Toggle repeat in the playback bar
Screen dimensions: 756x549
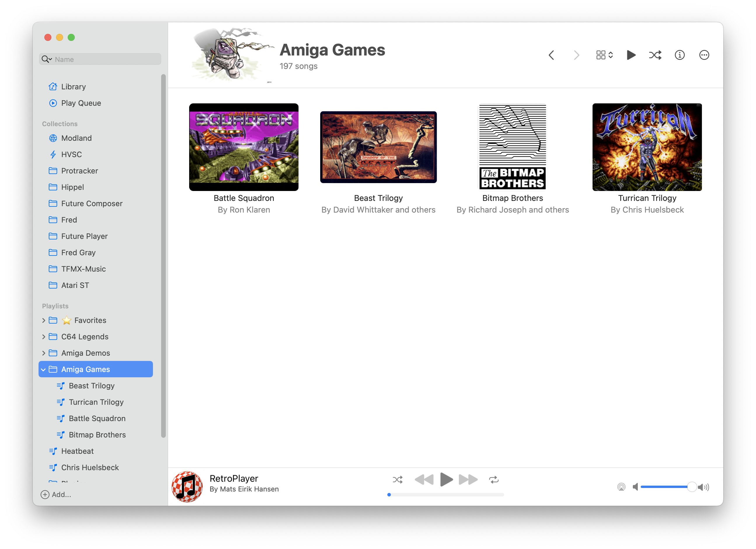494,479
